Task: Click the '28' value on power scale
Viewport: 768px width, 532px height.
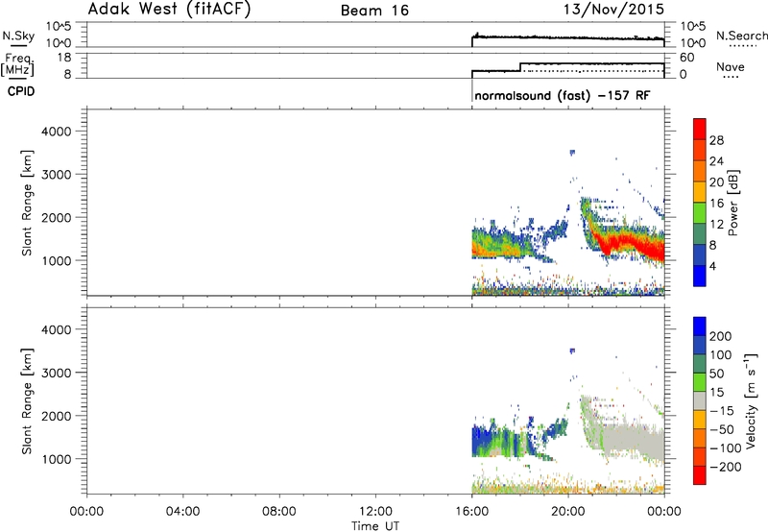Action: coord(716,140)
